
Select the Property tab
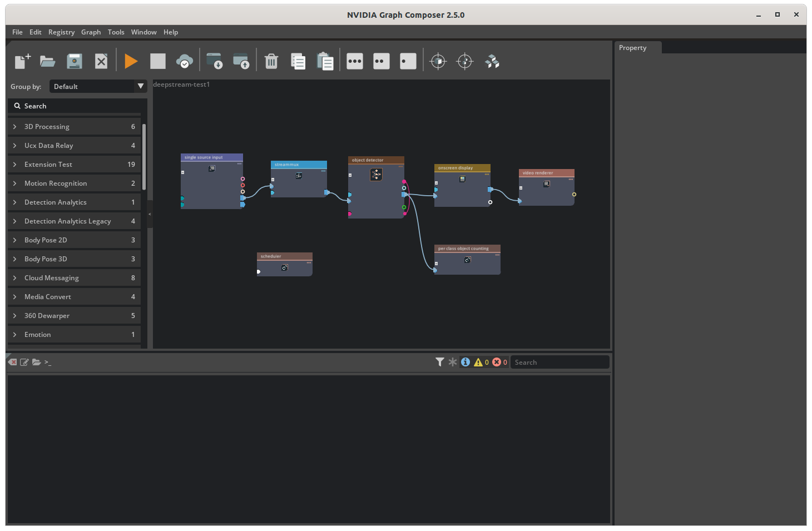[638, 48]
